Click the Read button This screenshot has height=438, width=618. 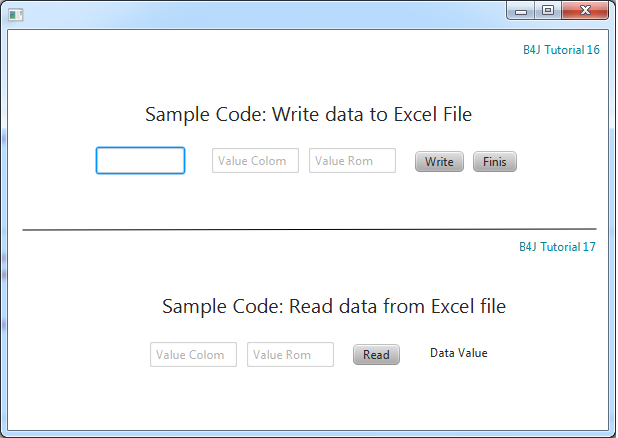[x=376, y=355]
